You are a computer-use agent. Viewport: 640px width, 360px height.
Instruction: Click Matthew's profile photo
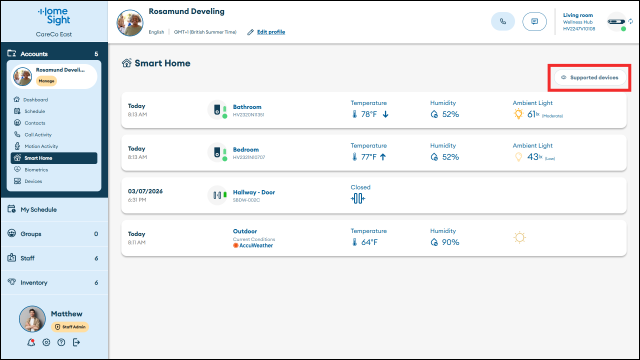tap(32, 319)
